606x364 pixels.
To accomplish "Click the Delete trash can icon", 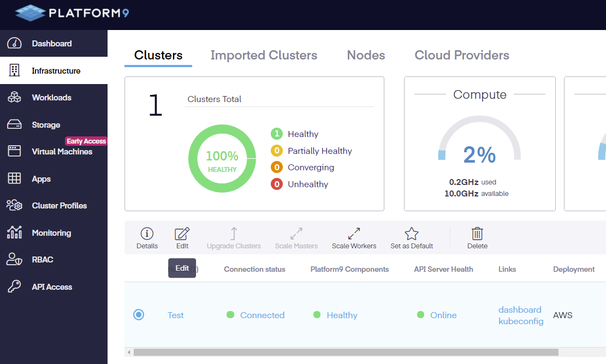I will coord(477,234).
